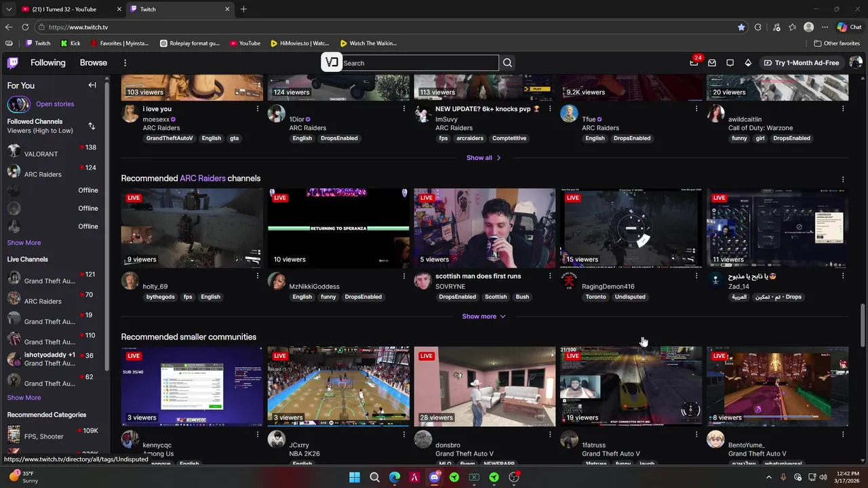Open Microsoft Edge from taskbar
Image resolution: width=868 pixels, height=488 pixels.
pyautogui.click(x=395, y=477)
